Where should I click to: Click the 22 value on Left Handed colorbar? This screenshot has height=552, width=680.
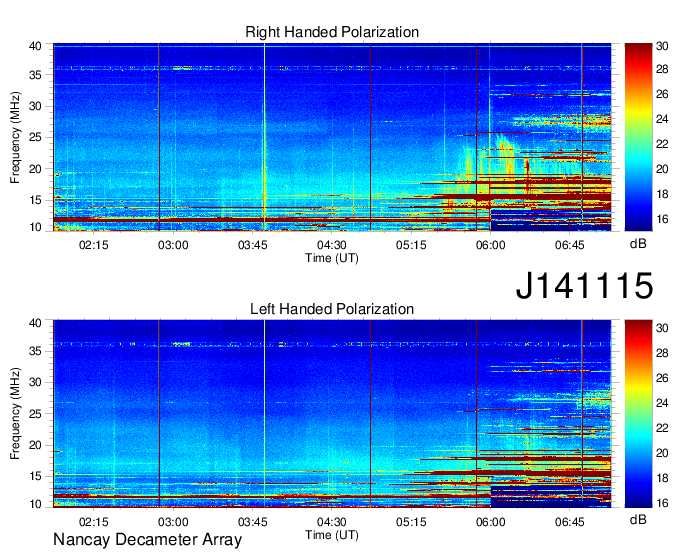pos(662,428)
